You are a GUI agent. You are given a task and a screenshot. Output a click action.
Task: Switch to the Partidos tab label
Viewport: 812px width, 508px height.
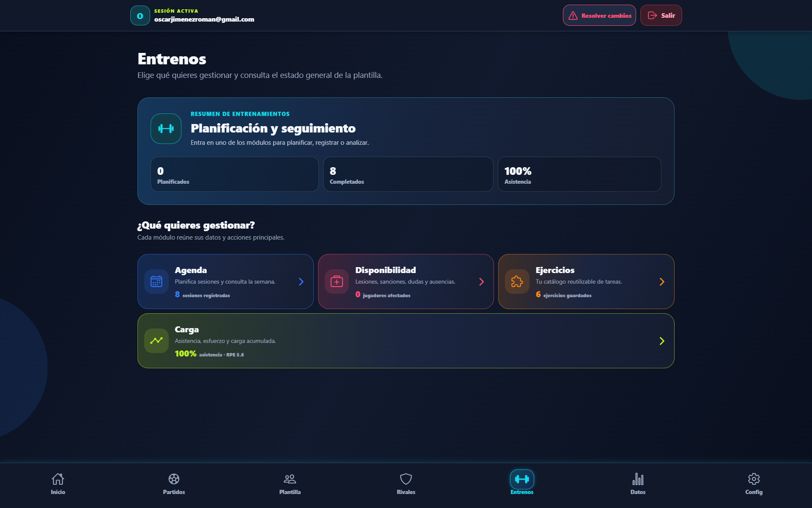174,492
